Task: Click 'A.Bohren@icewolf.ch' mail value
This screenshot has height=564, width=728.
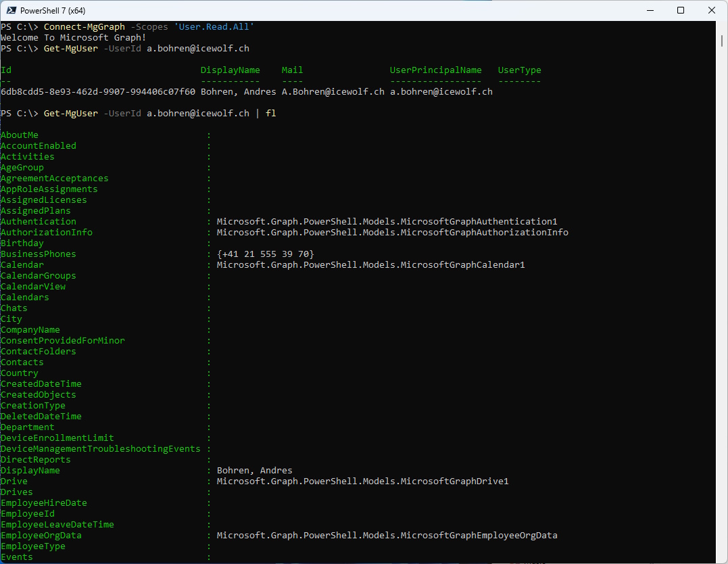Action: click(333, 91)
